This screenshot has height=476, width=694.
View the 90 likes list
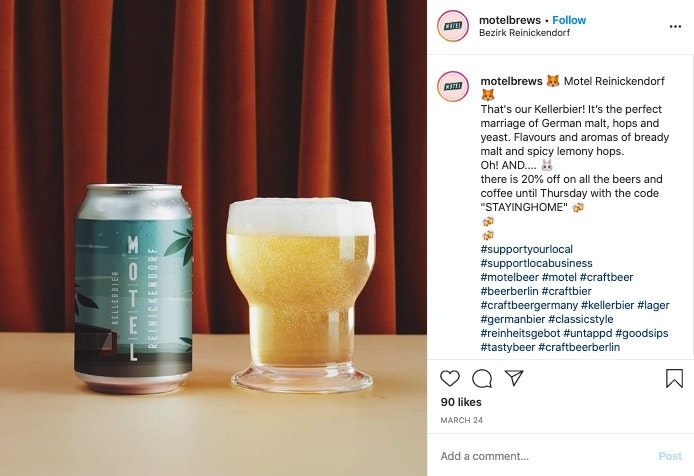point(461,402)
